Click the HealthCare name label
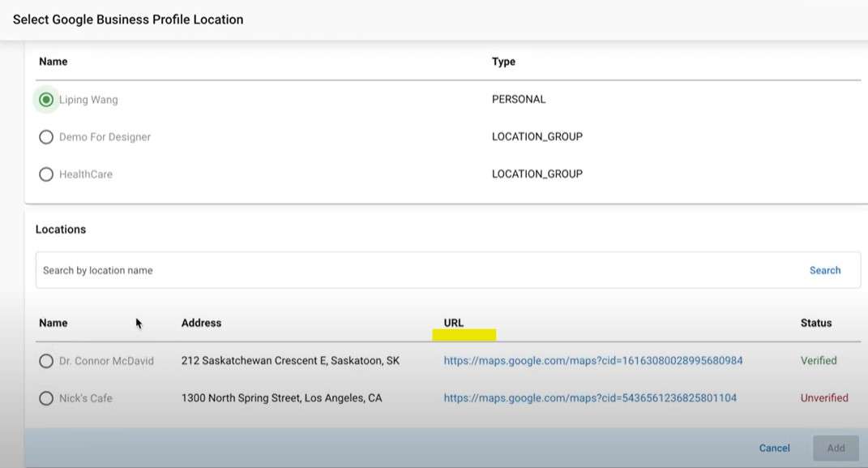 [86, 174]
